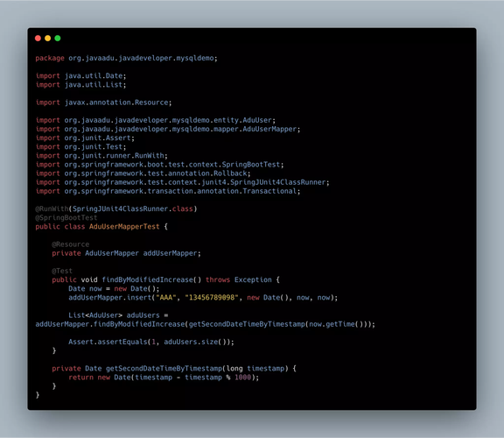Click the red close window dot

(38, 39)
